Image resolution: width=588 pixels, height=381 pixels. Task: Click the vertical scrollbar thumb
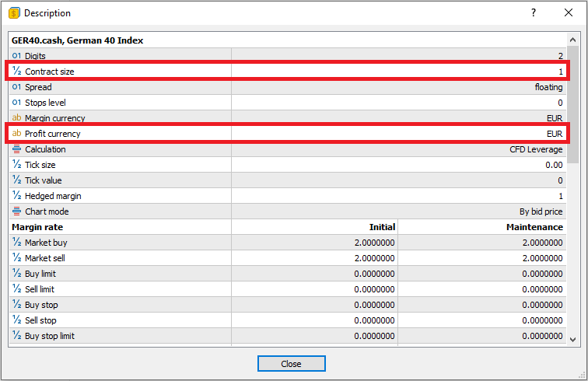(x=573, y=101)
